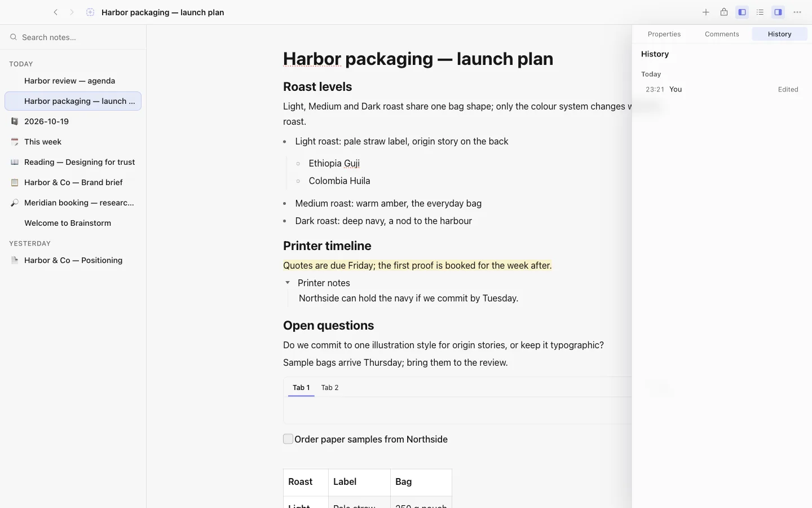
Task: Check the Order paper samples from Northside box
Action: (288, 439)
